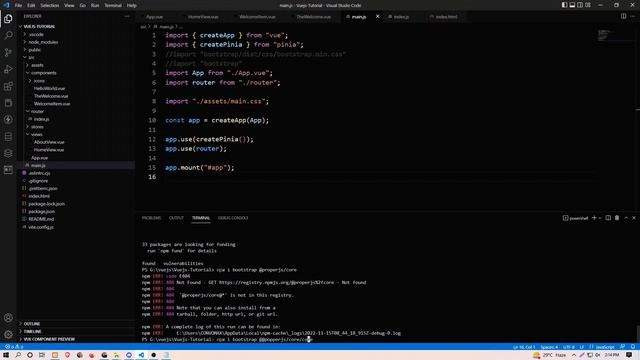Open Windows action center notifications
640x360 pixels.
pyautogui.click(x=629, y=355)
